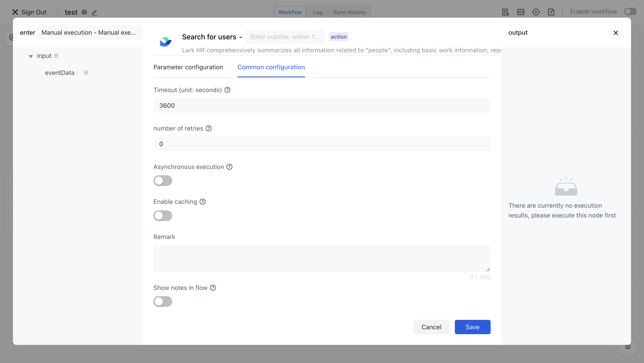Screen dimensions: 644x363
Task: Click the code editor icon in top toolbar
Action: pos(521,12)
